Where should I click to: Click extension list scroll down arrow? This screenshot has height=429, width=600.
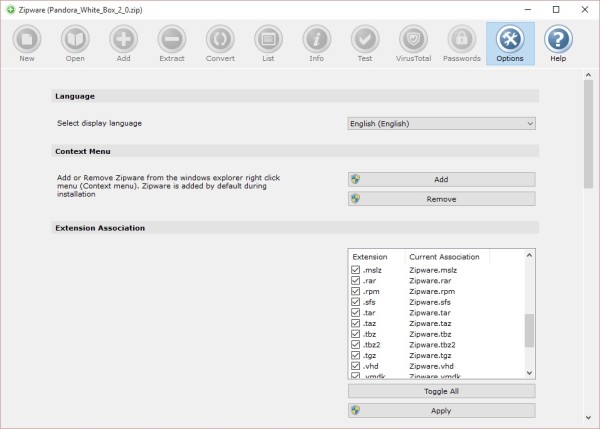coord(529,373)
